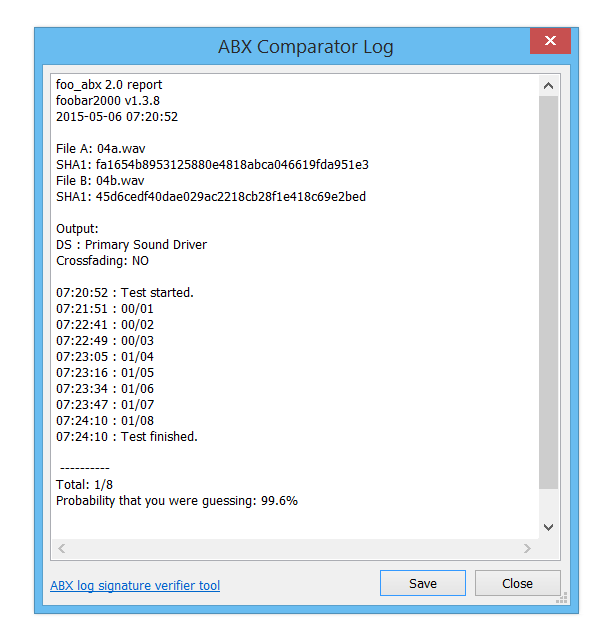Viewport: 605px width, 641px height.
Task: Click the window resize grip in the corner
Action: click(562, 598)
